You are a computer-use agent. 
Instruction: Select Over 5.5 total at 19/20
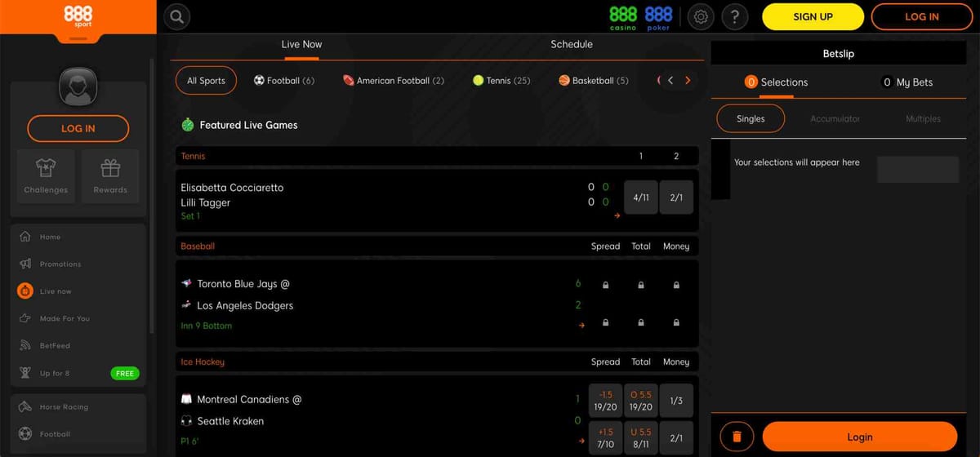641,401
